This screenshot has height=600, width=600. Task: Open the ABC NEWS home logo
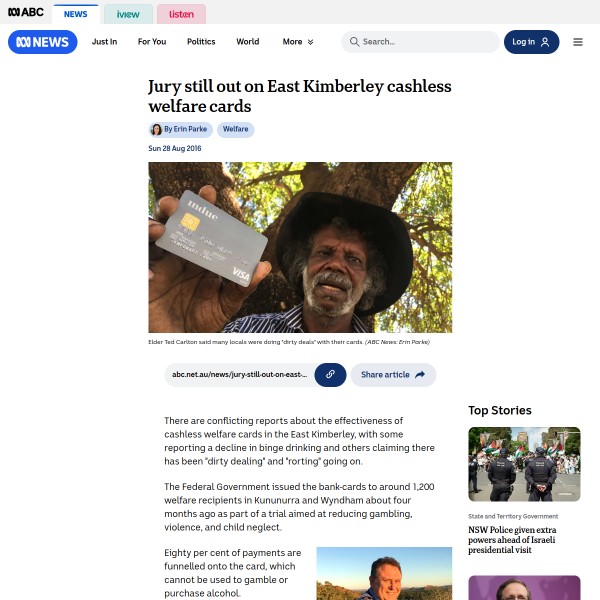(42, 42)
